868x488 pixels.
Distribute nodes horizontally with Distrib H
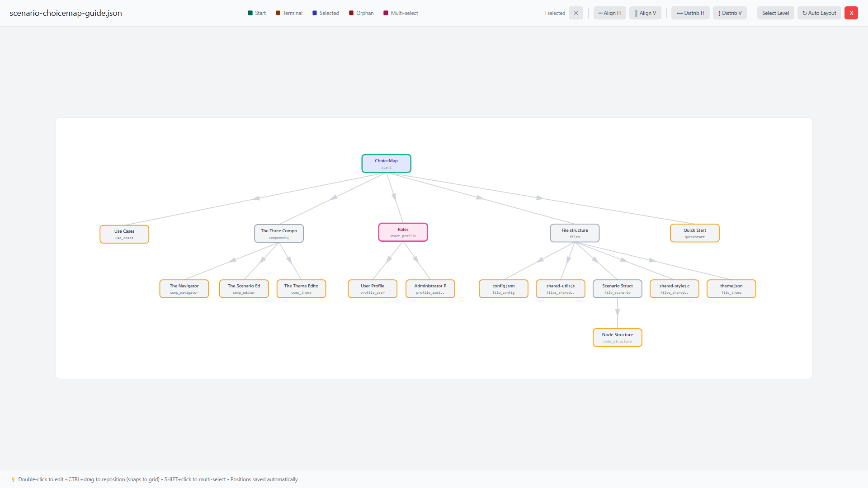click(x=690, y=13)
